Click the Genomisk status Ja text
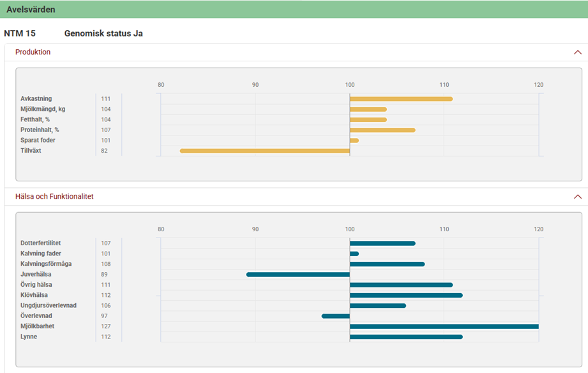 [x=103, y=33]
